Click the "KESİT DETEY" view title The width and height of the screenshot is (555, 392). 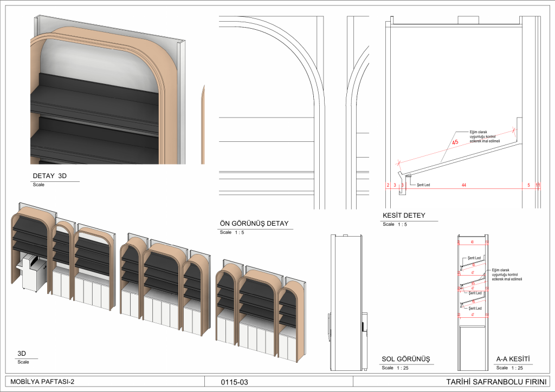click(x=404, y=215)
